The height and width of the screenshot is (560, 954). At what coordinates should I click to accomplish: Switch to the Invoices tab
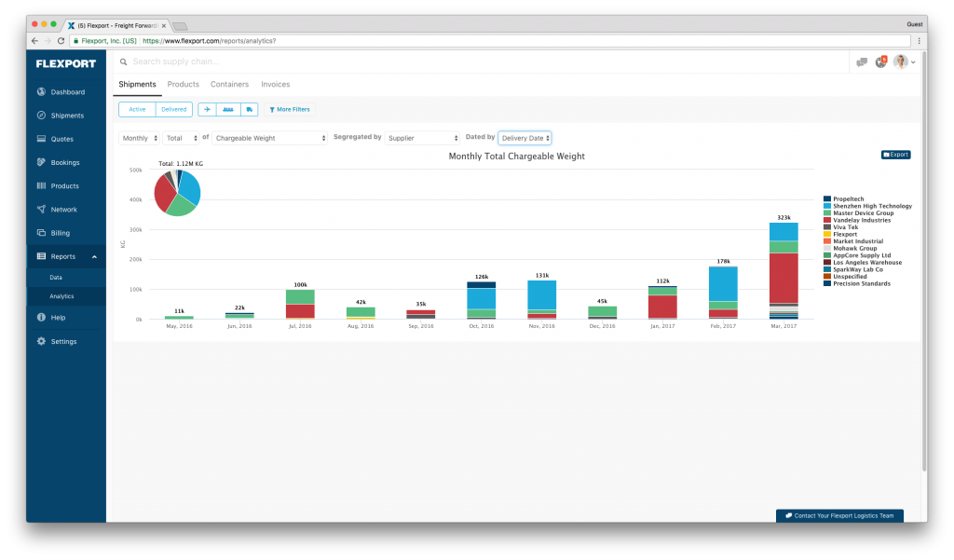[275, 85]
